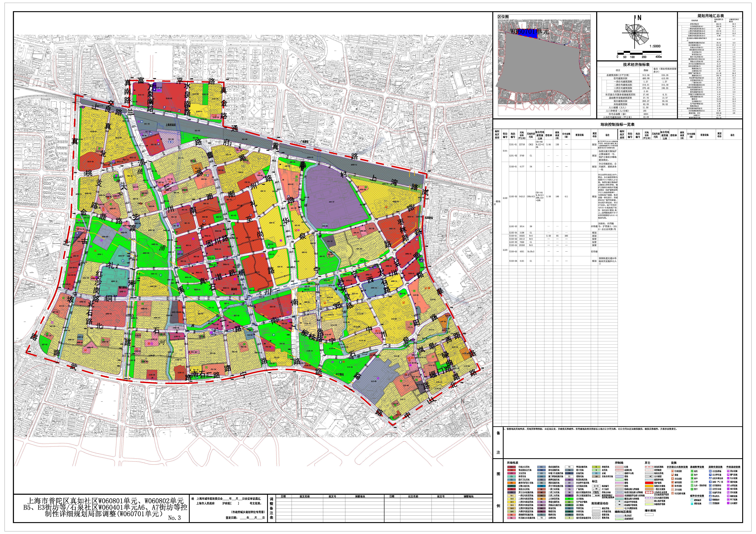The image size is (756, 534).
Task: Click the G1 公共绿地 green swatch
Action: tap(569, 499)
